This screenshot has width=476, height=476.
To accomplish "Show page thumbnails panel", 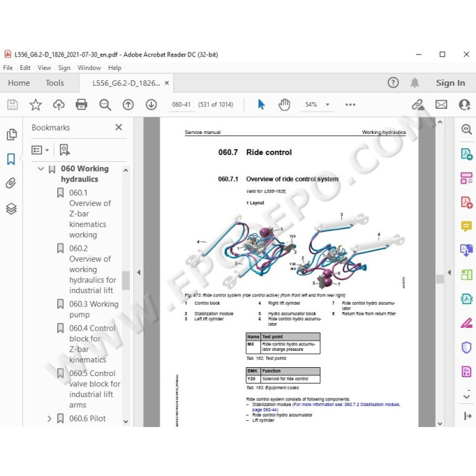I will click(x=12, y=135).
